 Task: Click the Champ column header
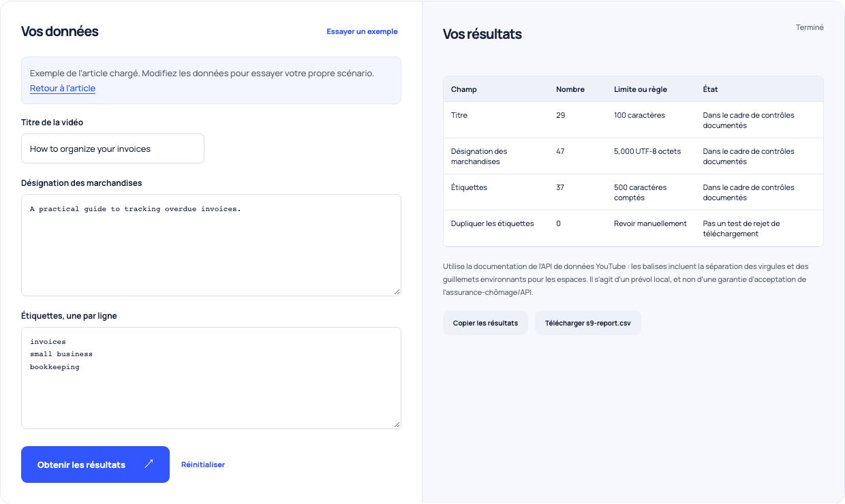coord(464,89)
